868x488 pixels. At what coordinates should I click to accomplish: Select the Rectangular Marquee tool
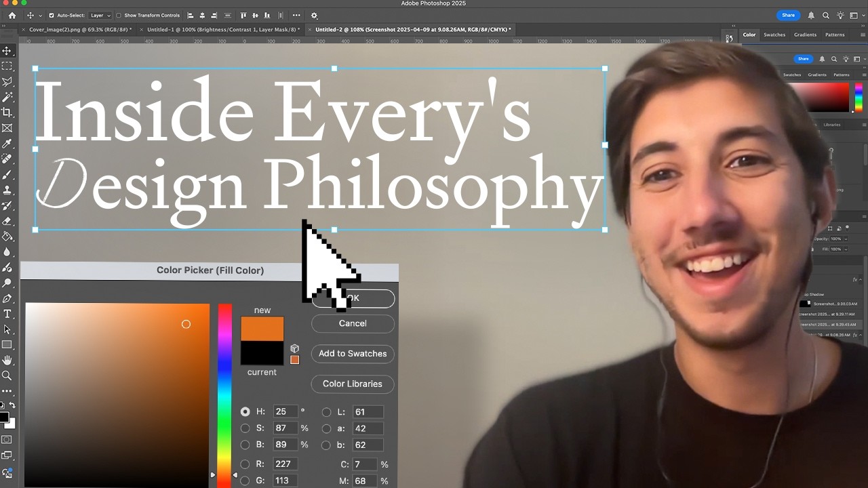[7, 66]
